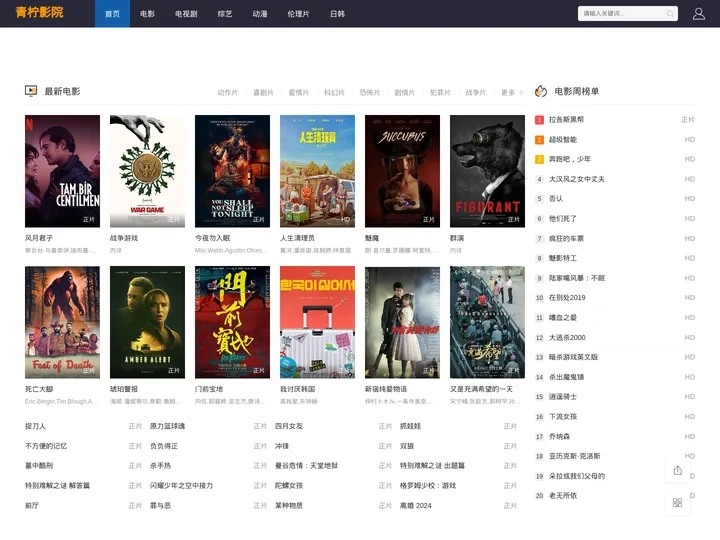
Task: Open 在别处2019 ranking entry
Action: tap(567, 298)
